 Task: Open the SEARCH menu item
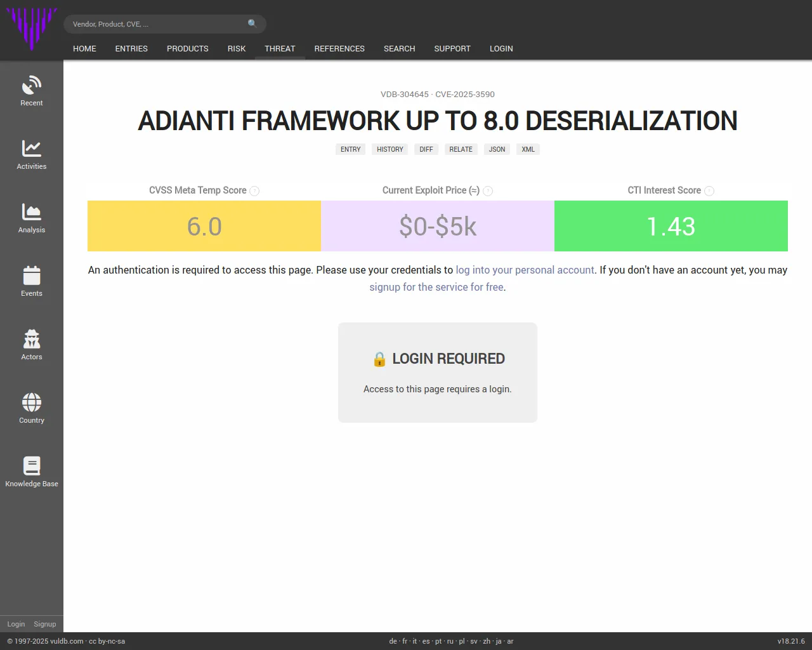coord(399,49)
